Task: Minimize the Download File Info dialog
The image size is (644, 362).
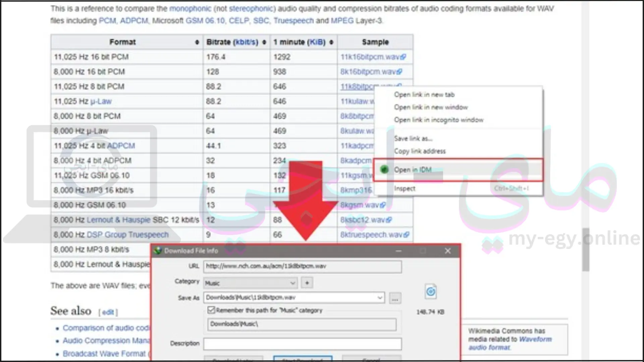Action: pyautogui.click(x=398, y=251)
